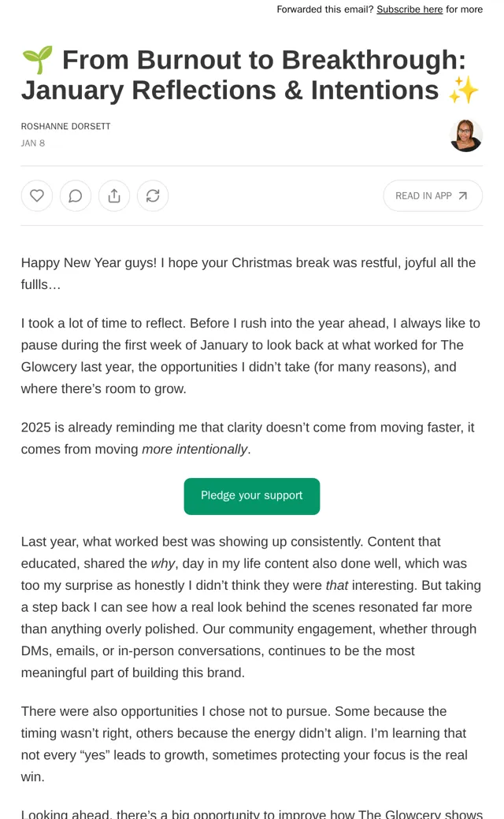Viewport: 504px width, 819px height.
Task: Click the Forwarded this email? text
Action: (x=325, y=9)
